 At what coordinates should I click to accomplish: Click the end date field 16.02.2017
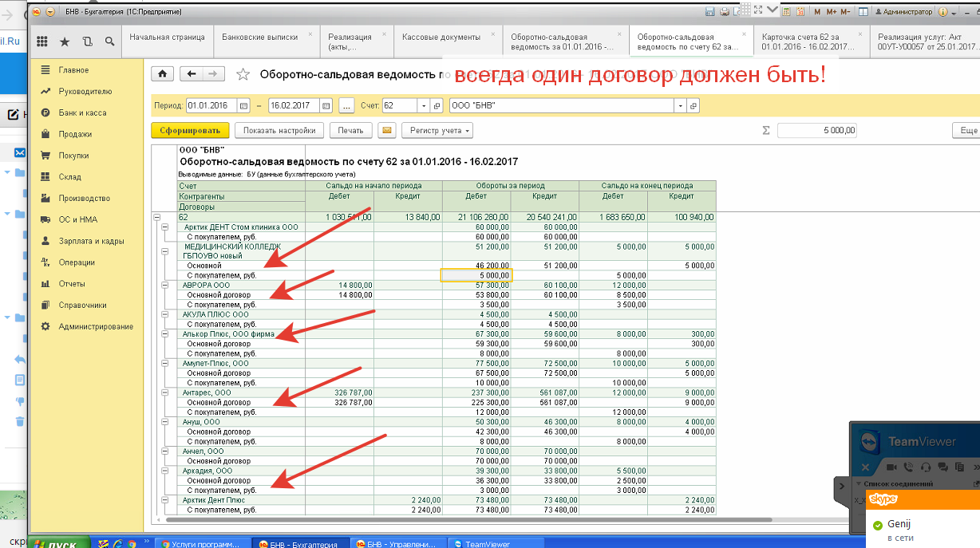pyautogui.click(x=293, y=105)
